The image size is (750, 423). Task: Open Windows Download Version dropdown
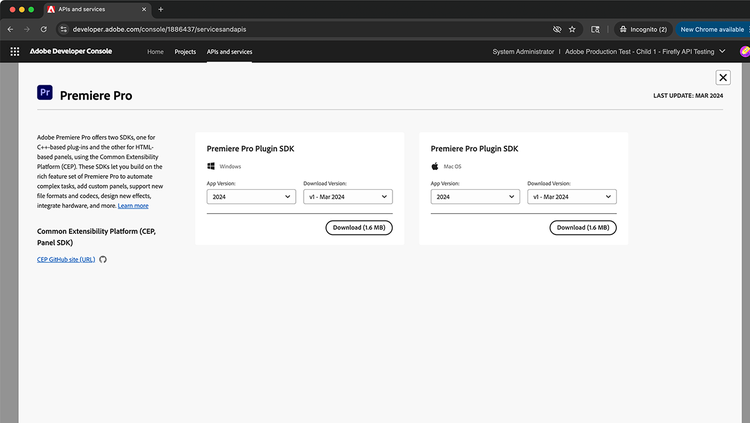click(347, 197)
